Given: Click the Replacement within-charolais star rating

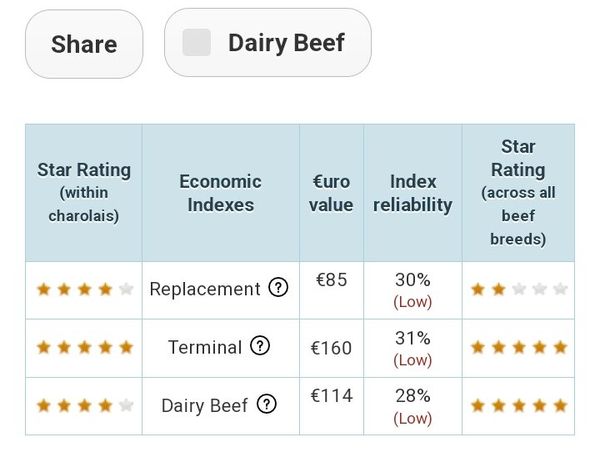Looking at the screenshot, I should [84, 290].
